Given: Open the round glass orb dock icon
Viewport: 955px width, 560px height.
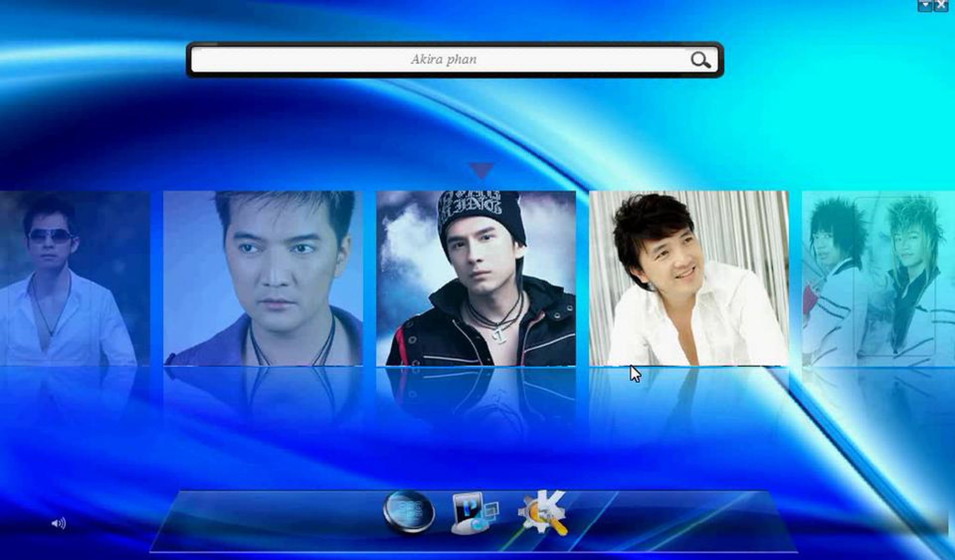Looking at the screenshot, I should point(408,512).
